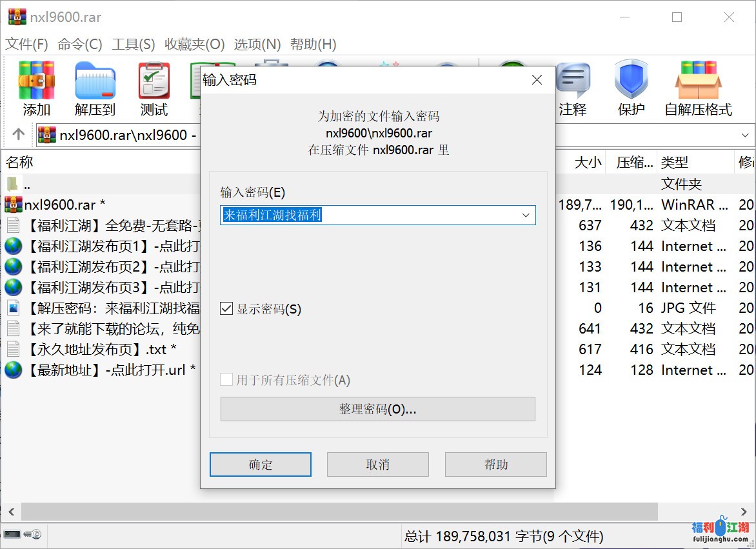Open the 工具(S) menu
The height and width of the screenshot is (549, 756).
pyautogui.click(x=133, y=44)
